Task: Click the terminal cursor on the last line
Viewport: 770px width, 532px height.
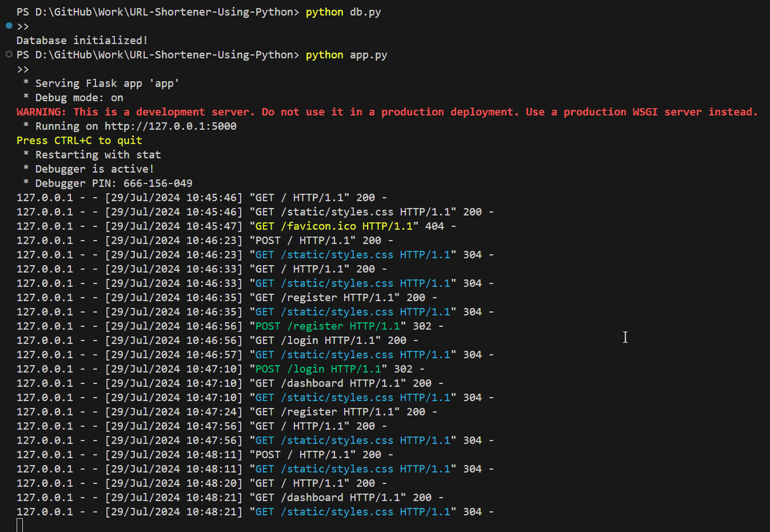Action: 19,525
